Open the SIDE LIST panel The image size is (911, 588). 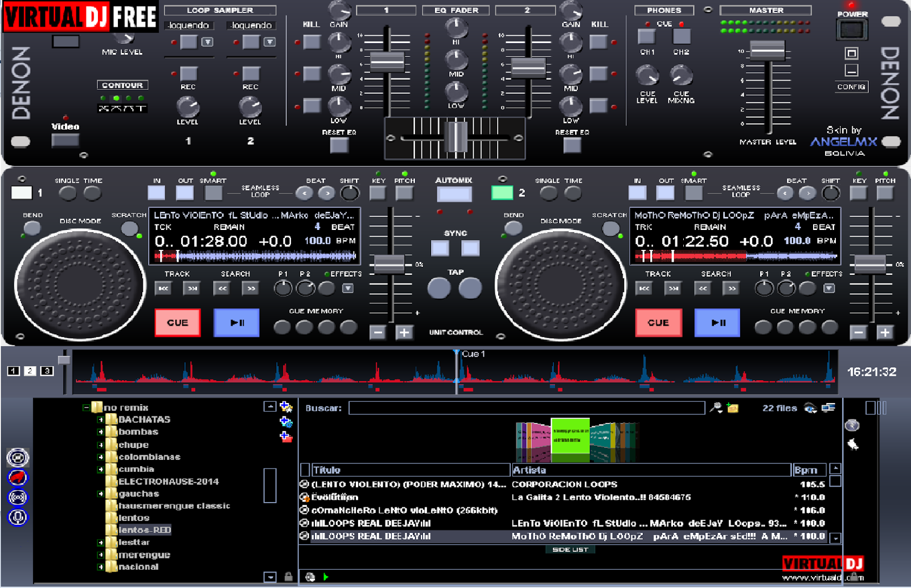pyautogui.click(x=570, y=550)
